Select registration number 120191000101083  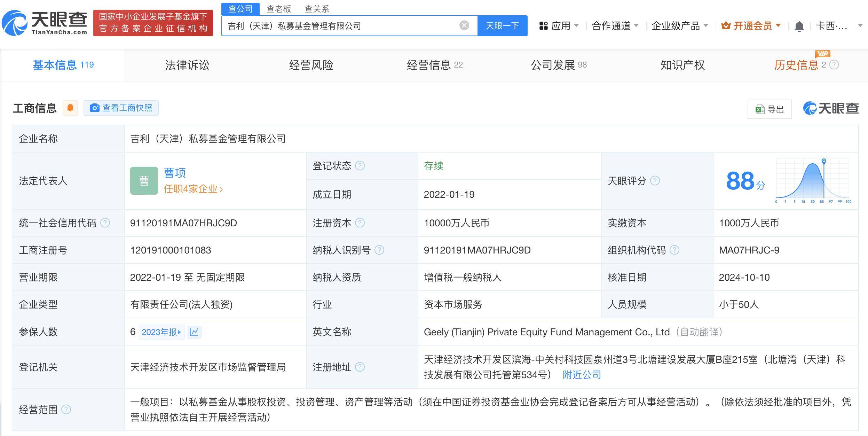[x=171, y=250]
